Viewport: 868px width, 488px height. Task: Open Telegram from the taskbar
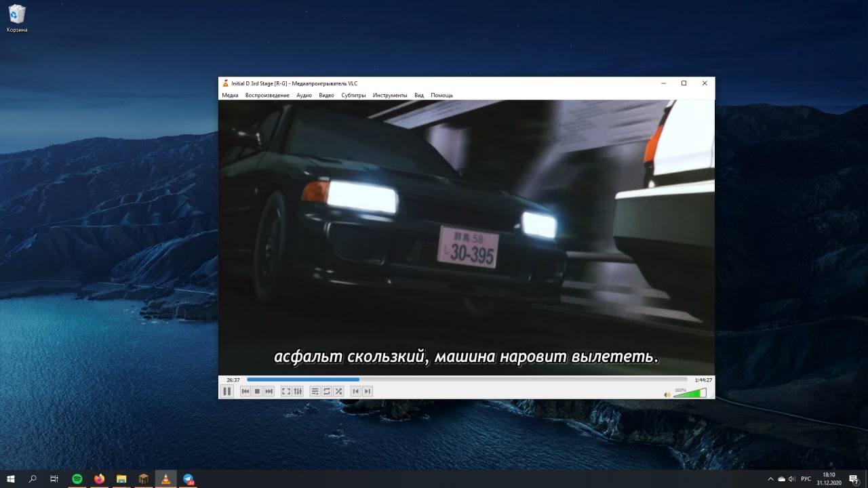[188, 479]
